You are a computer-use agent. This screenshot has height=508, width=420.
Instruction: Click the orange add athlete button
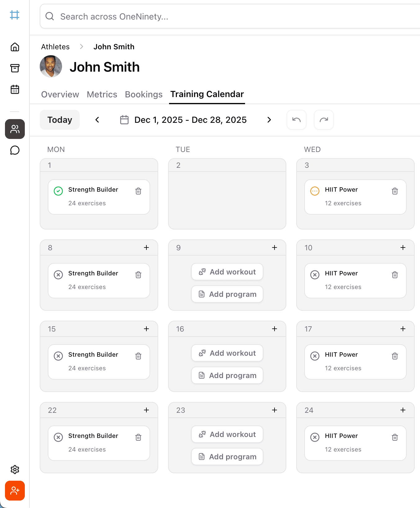coord(15,491)
